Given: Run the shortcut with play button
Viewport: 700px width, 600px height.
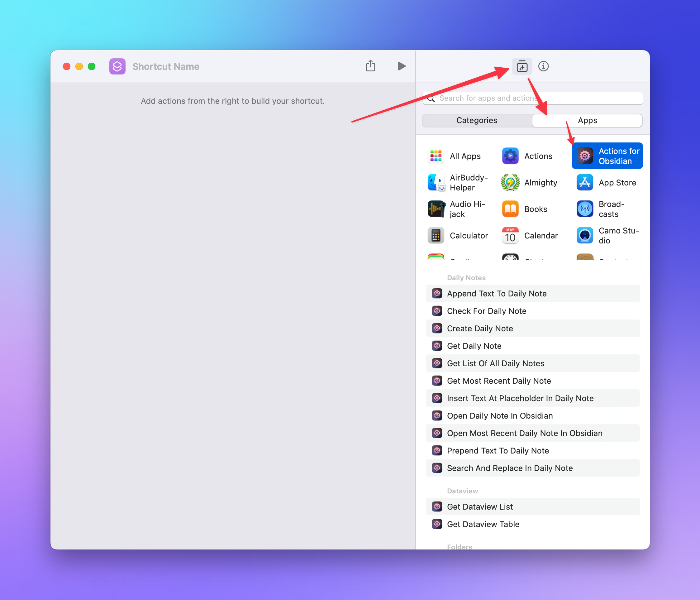Looking at the screenshot, I should pos(401,66).
